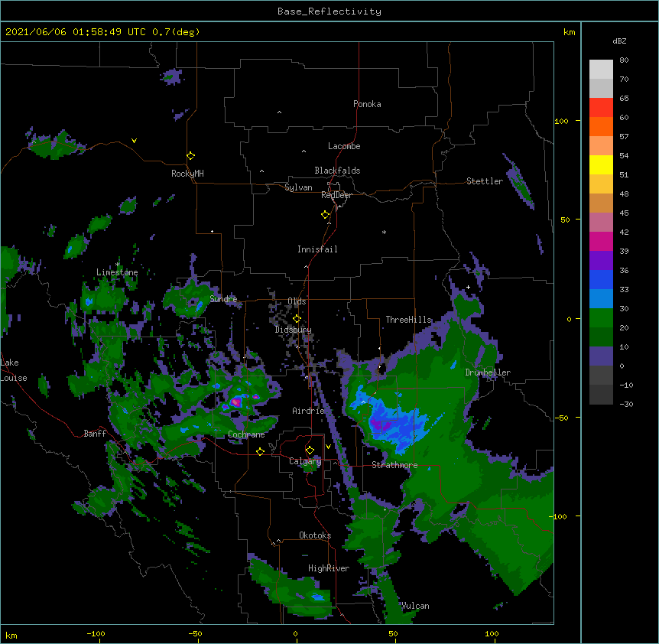
Task: Click the dBZ legend heading
Action: click(x=619, y=41)
